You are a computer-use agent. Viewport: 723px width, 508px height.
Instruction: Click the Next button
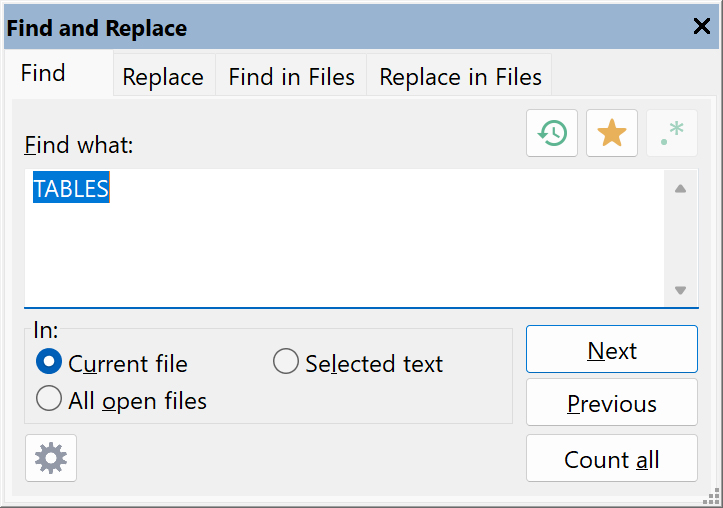coord(612,349)
